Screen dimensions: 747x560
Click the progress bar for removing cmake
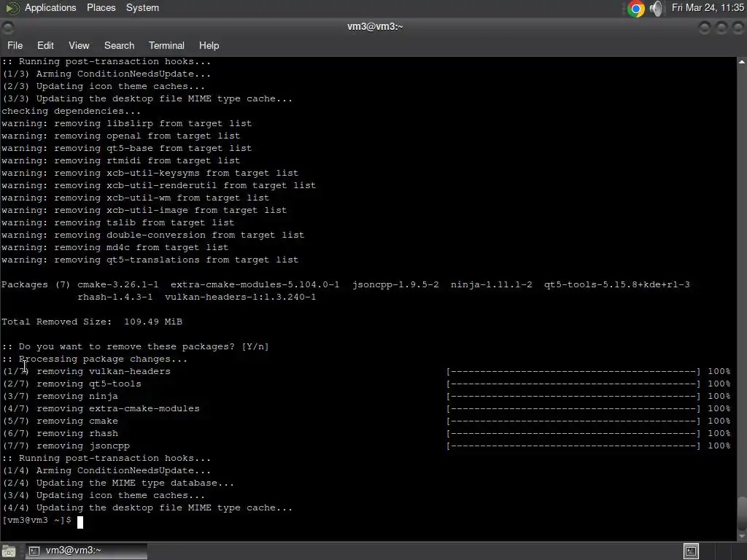[573, 421]
